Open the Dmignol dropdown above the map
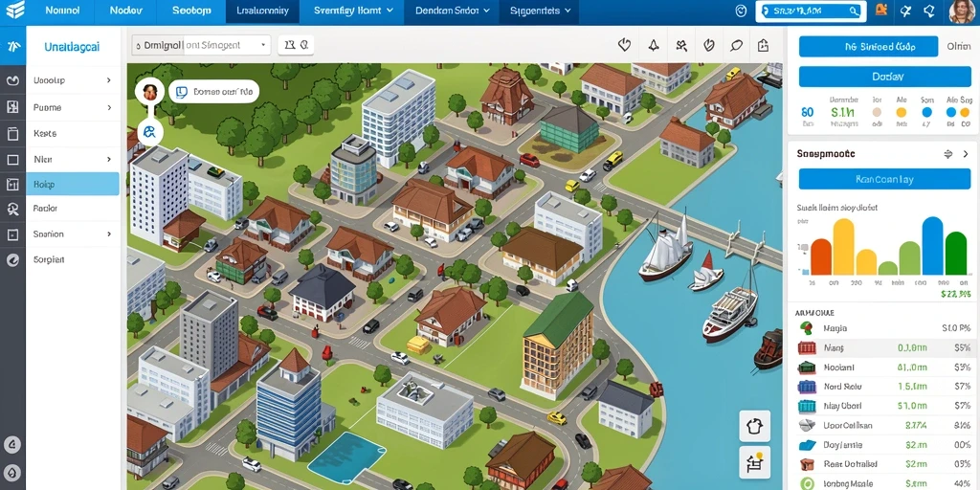This screenshot has height=490, width=980. (x=201, y=45)
